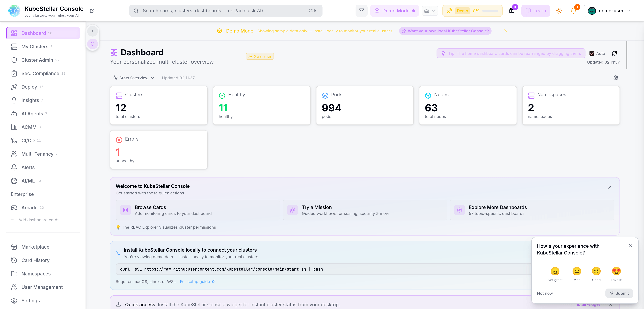Click the Errors red X icon

click(x=119, y=140)
